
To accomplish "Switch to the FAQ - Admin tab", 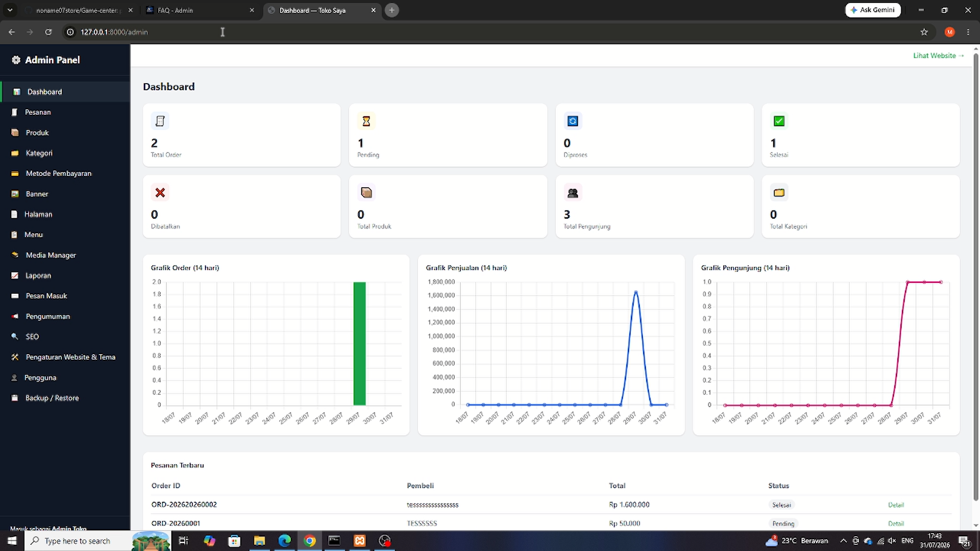I will pos(199,10).
